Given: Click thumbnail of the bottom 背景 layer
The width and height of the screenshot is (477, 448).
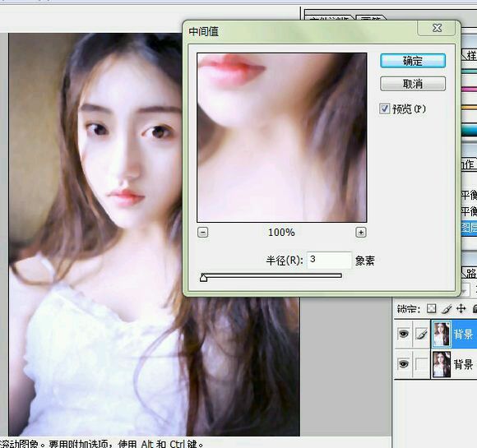Looking at the screenshot, I should coord(442,364).
